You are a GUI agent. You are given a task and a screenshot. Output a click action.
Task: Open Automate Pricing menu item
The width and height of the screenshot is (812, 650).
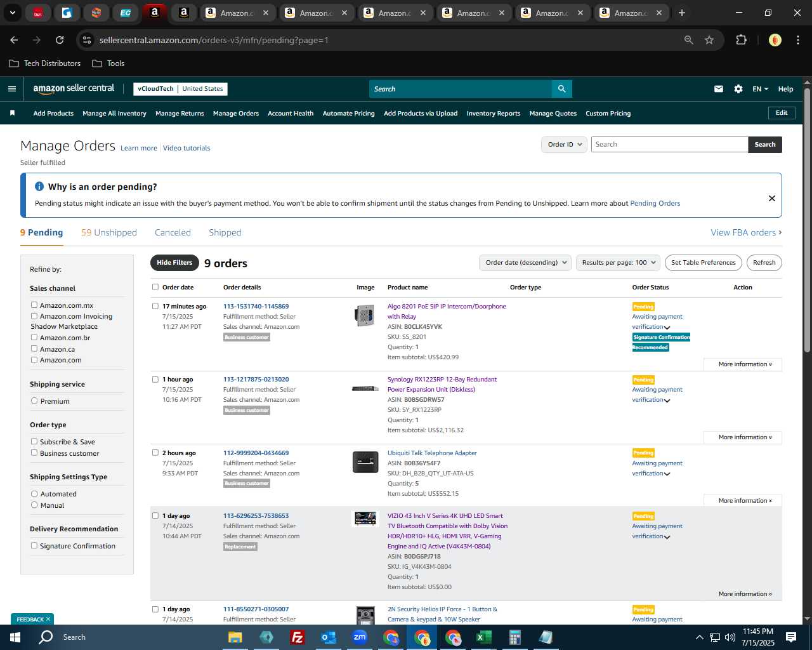click(x=349, y=114)
